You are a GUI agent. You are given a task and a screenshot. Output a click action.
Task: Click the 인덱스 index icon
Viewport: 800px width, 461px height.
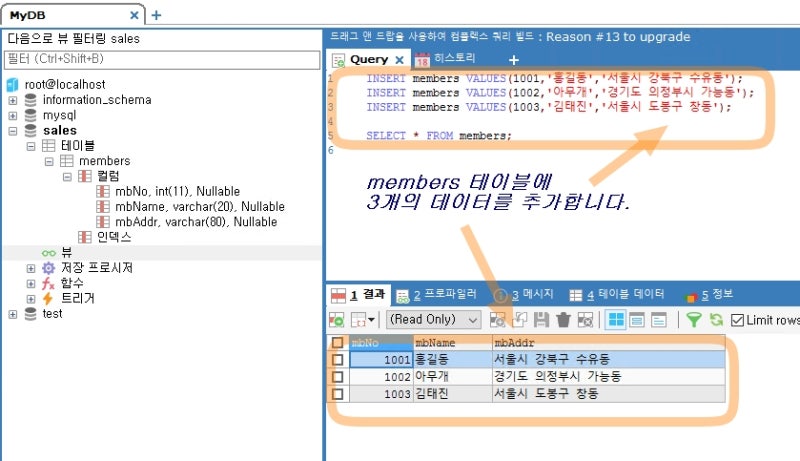85,237
